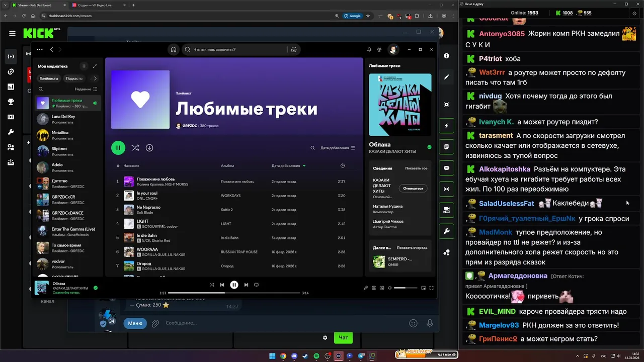Image resolution: width=644 pixels, height=362 pixels.
Task: Go back in Spotify navigation
Action: pyautogui.click(x=51, y=49)
